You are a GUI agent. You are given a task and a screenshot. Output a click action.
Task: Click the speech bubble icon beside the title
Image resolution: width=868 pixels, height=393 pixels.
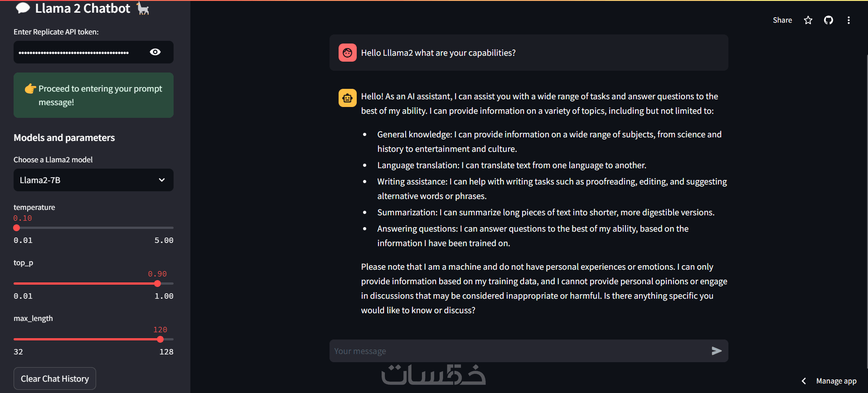coord(23,8)
